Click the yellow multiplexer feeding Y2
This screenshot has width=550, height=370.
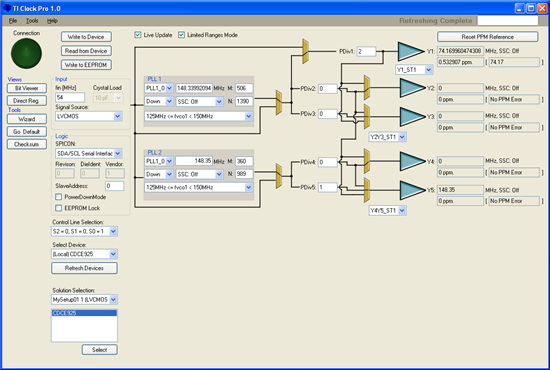pos(367,87)
